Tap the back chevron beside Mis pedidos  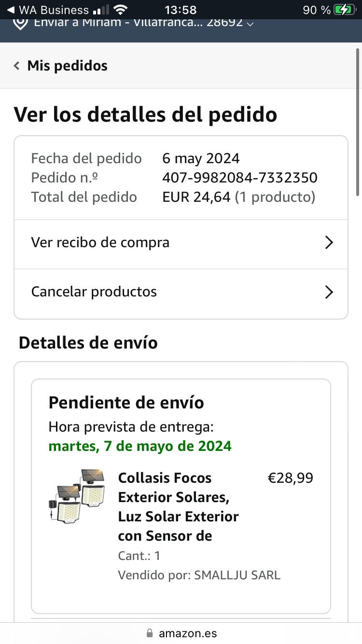click(x=17, y=66)
